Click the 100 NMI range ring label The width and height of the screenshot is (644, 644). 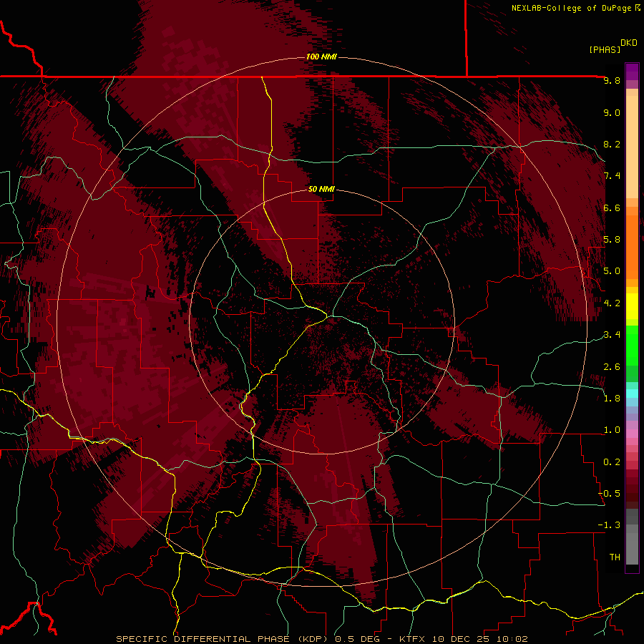click(321, 57)
